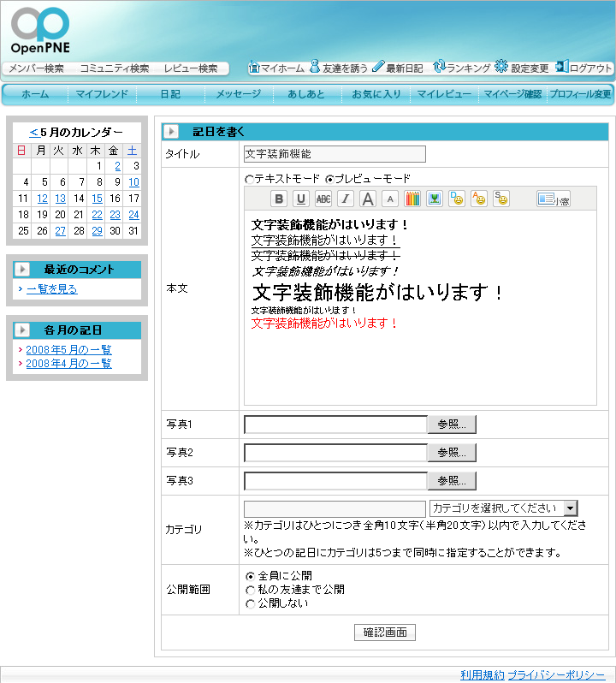Open font color pencils palette

pos(412,199)
